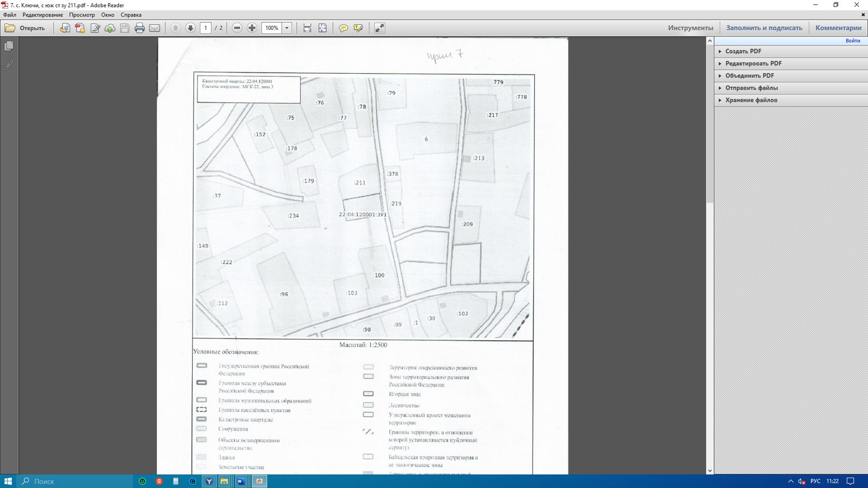Click the page number input field
This screenshot has width=868, height=488.
(206, 28)
